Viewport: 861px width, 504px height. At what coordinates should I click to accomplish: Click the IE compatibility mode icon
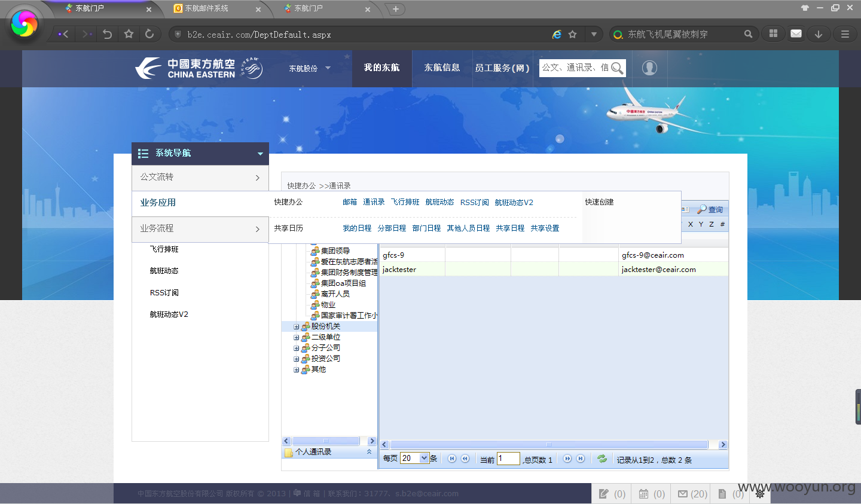click(x=557, y=35)
